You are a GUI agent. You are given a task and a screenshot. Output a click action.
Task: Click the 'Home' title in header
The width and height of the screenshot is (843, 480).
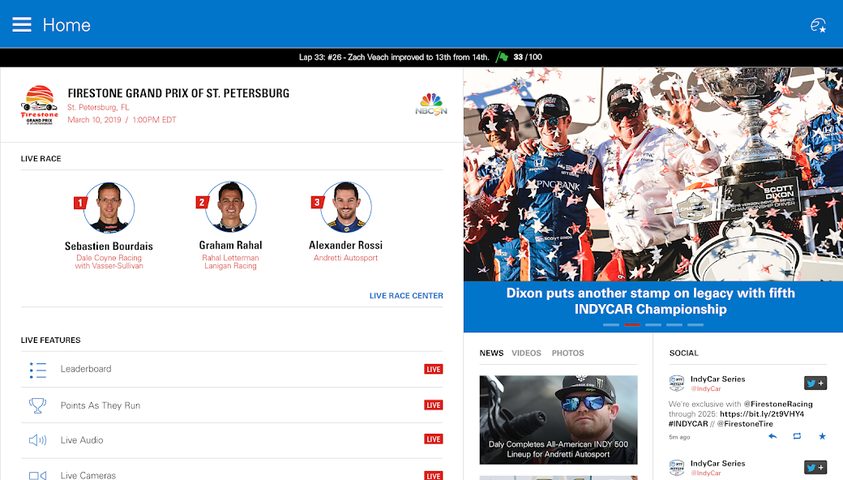coord(67,25)
